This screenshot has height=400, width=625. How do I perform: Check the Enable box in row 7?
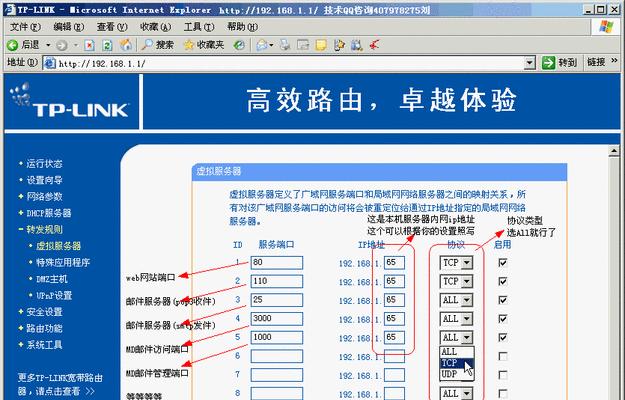[503, 375]
